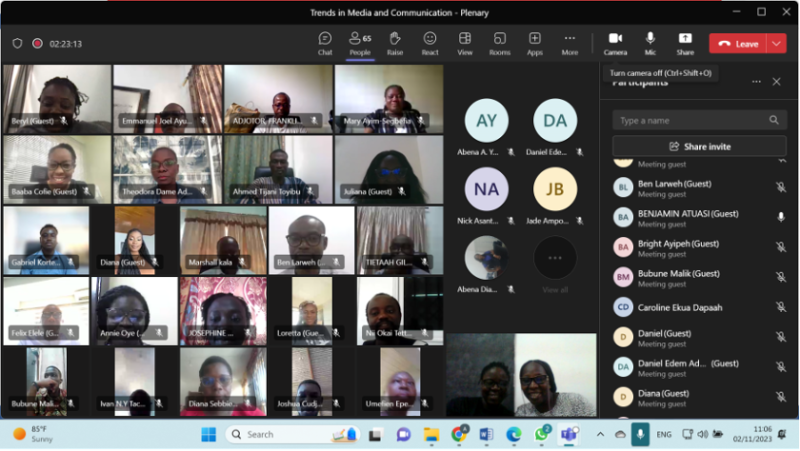Open the Apps menu in toolbar
The height and width of the screenshot is (451, 800).
[x=535, y=43]
